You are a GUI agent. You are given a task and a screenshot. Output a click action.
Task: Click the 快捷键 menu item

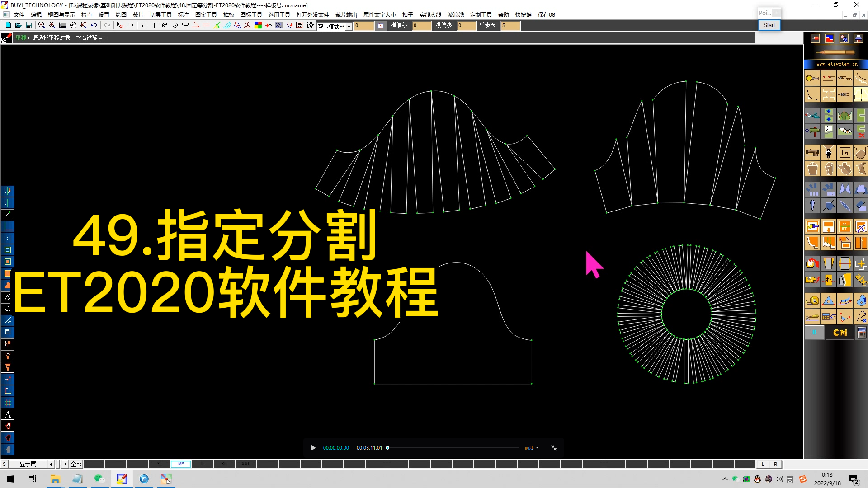coord(524,15)
